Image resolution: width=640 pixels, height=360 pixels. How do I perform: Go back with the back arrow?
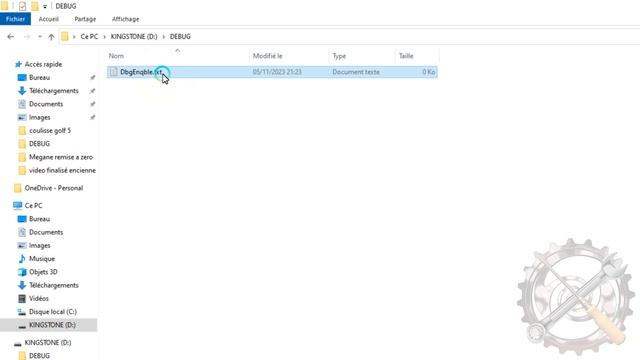click(x=11, y=37)
